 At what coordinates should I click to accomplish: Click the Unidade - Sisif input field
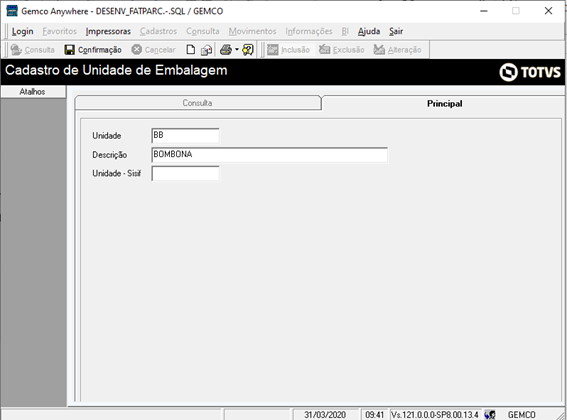(x=185, y=174)
